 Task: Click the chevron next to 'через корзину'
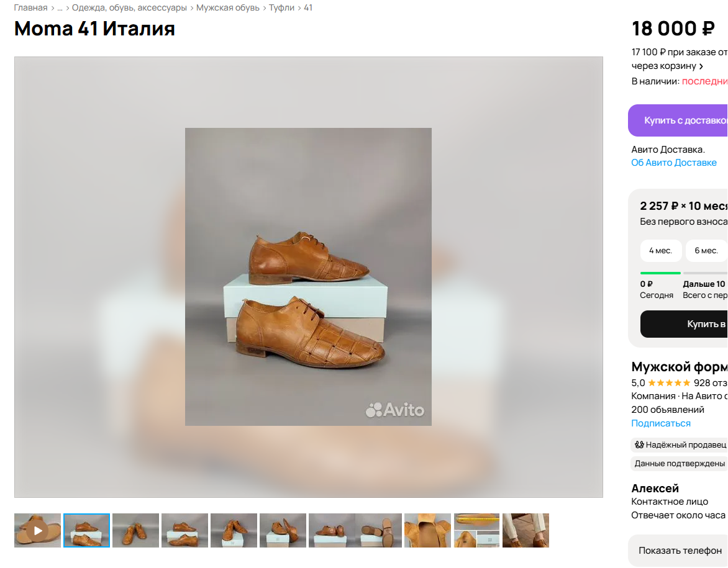pos(701,66)
